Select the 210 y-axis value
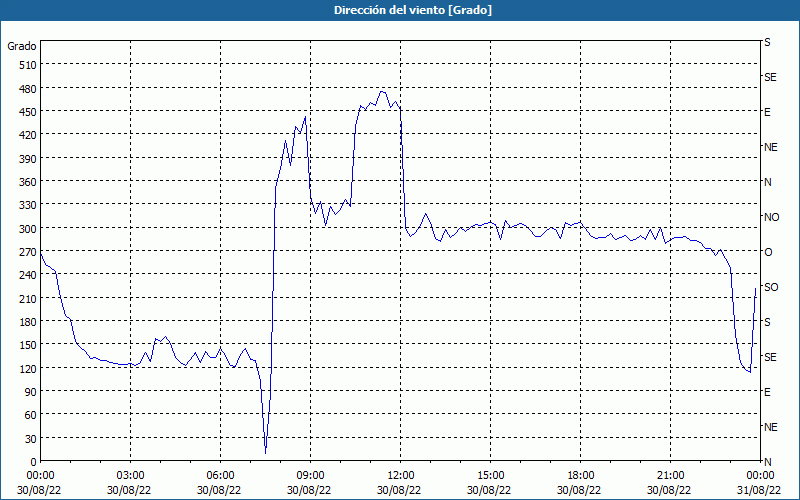Viewport: 800px width, 500px height. point(28,299)
